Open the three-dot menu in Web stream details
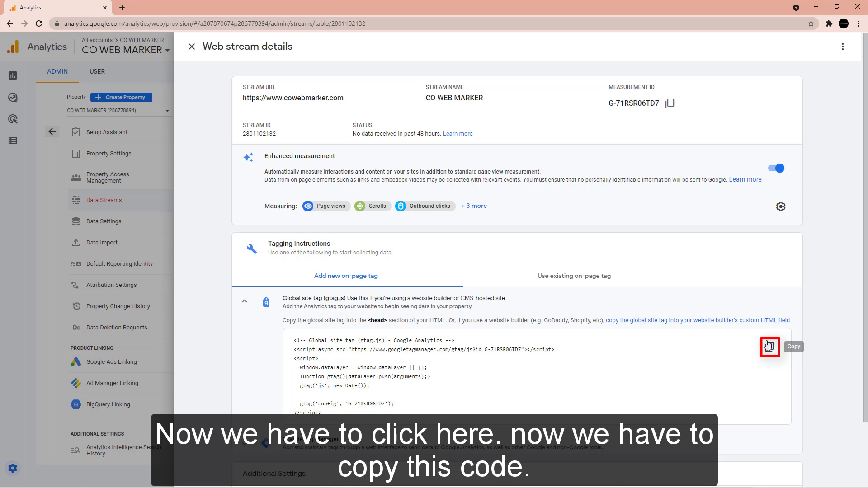This screenshot has height=488, width=868. point(843,47)
